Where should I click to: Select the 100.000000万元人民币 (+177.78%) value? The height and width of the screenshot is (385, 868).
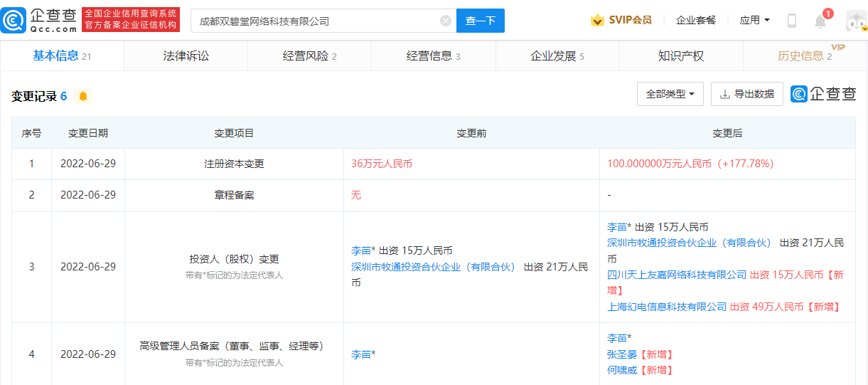pos(690,164)
